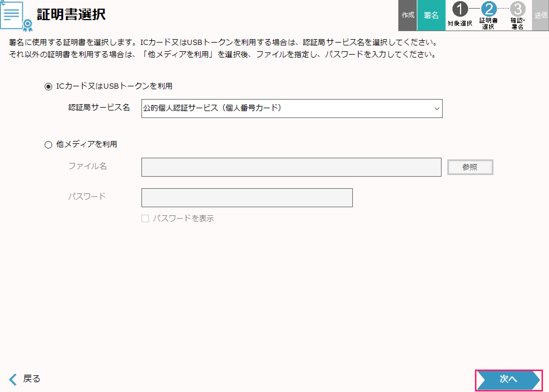549x392 pixels.
Task: Click step 3 確認・署名 circle
Action: point(518,9)
